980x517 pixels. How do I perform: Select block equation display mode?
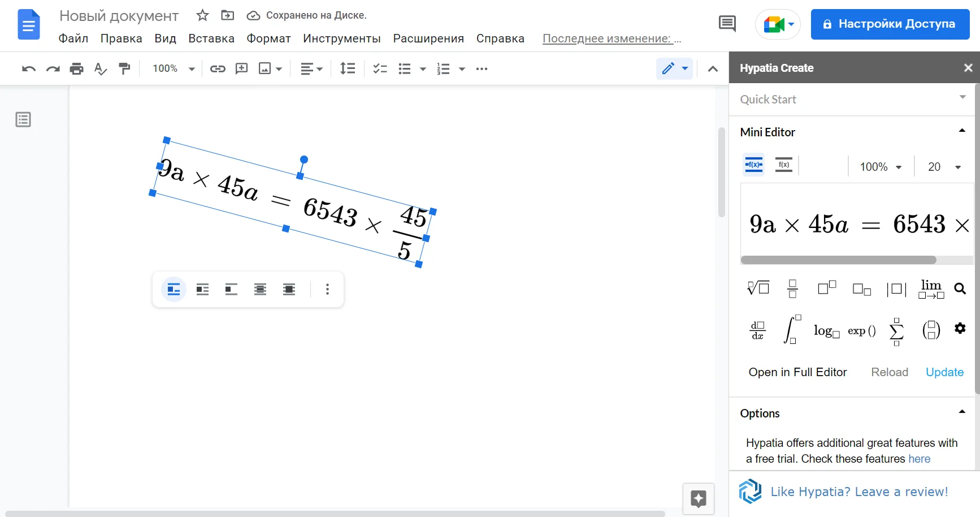coord(783,165)
